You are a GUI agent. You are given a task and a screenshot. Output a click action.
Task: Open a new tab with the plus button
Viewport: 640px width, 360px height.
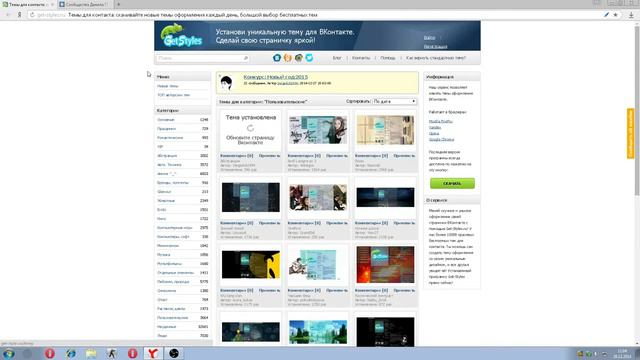(118, 4)
